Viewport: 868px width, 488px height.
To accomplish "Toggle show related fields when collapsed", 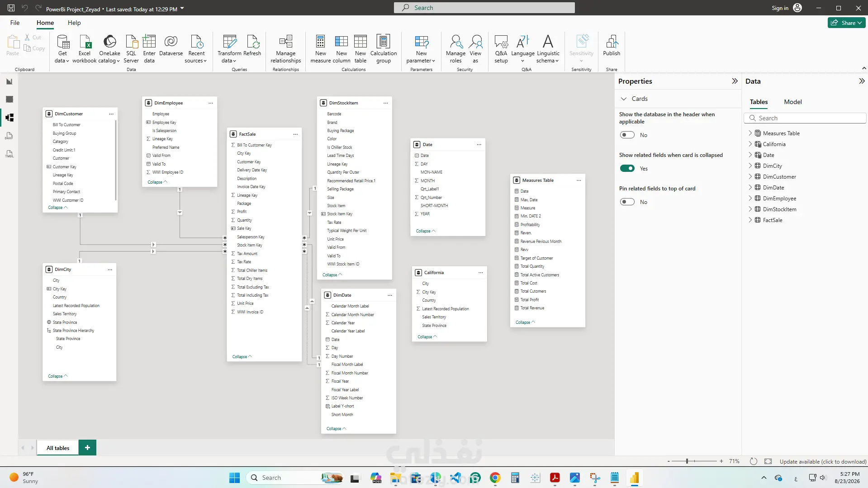I will [627, 168].
